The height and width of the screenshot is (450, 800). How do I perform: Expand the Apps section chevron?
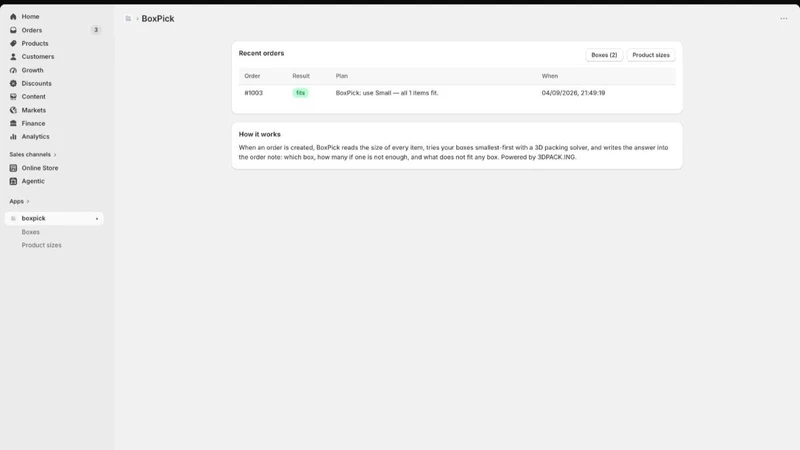[28, 202]
